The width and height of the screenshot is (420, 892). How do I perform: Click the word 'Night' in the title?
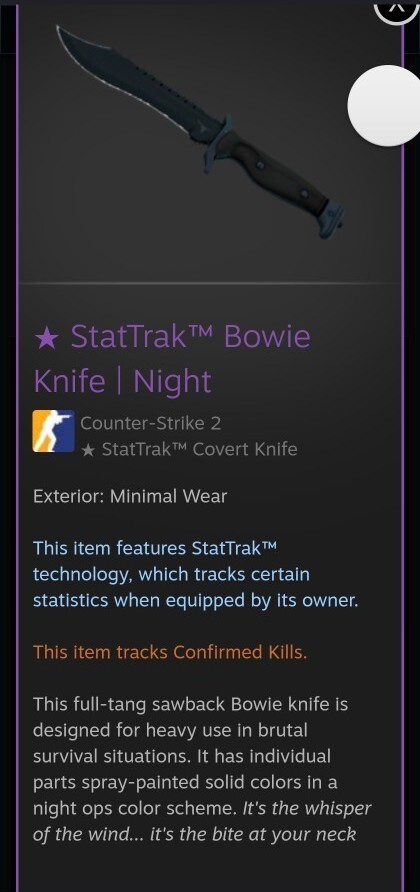[172, 381]
